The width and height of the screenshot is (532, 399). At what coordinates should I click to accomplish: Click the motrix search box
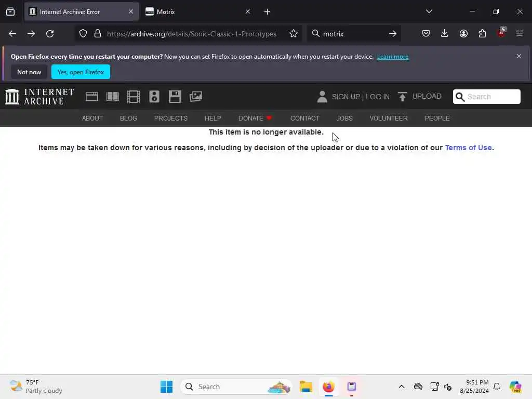tap(353, 34)
